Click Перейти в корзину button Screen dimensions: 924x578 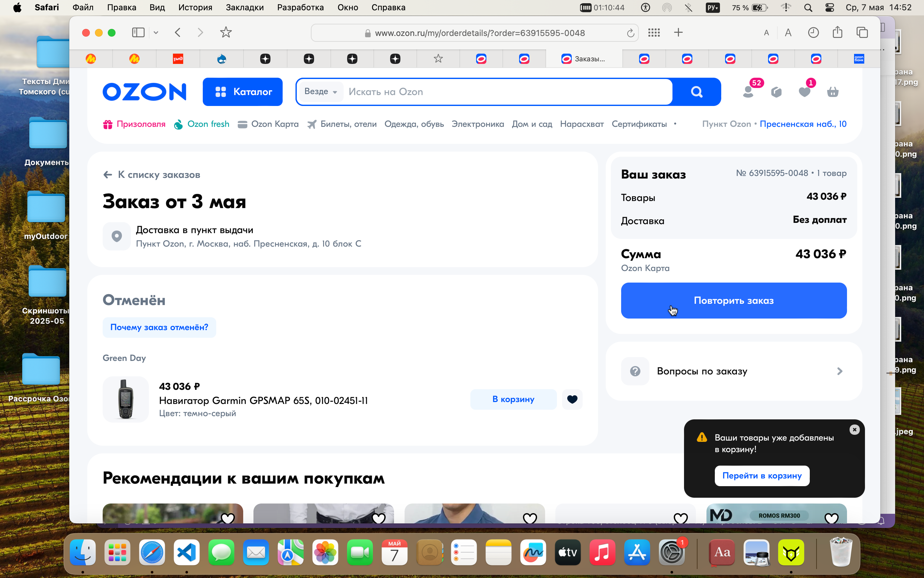click(762, 476)
